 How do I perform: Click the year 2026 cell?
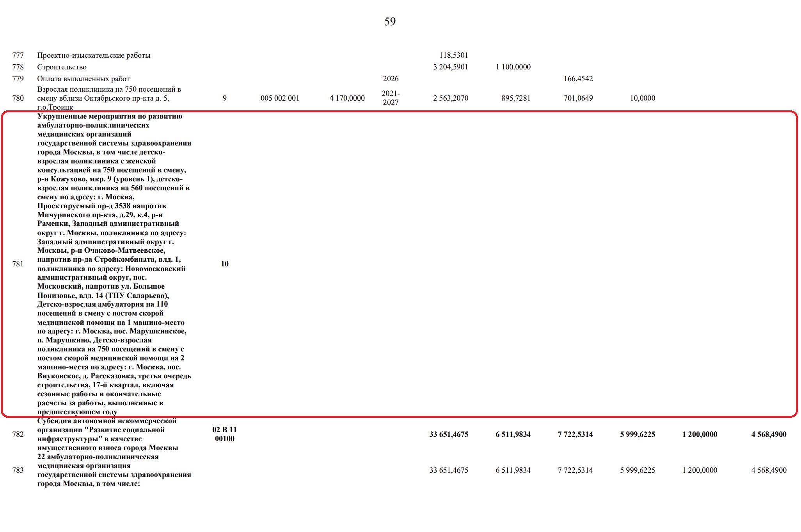click(x=391, y=79)
